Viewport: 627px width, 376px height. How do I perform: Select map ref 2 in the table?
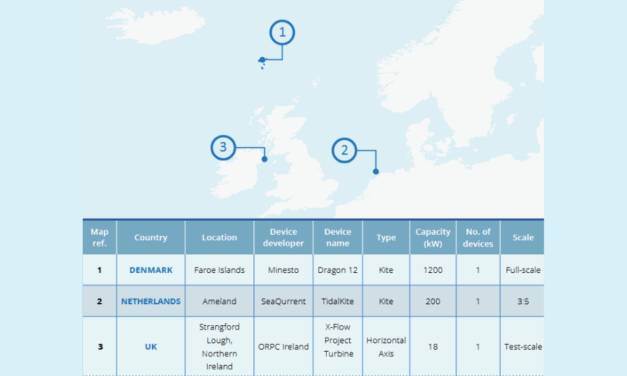(x=100, y=301)
